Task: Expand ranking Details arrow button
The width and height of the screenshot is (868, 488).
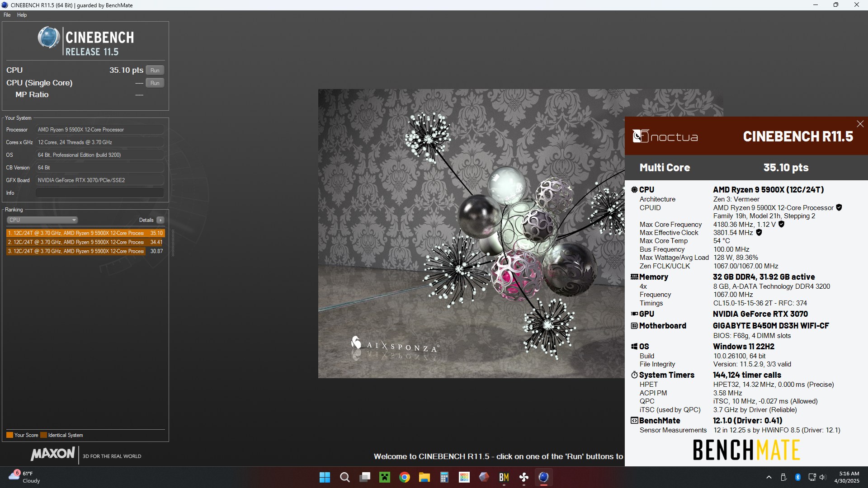Action: pos(160,220)
